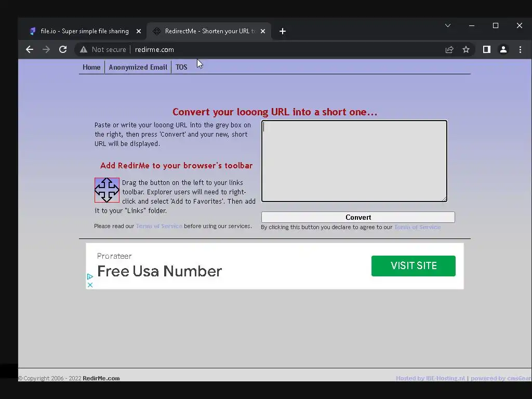Viewport: 532px width, 399px height.
Task: Click the Free Usa Number ad headline
Action: (159, 271)
